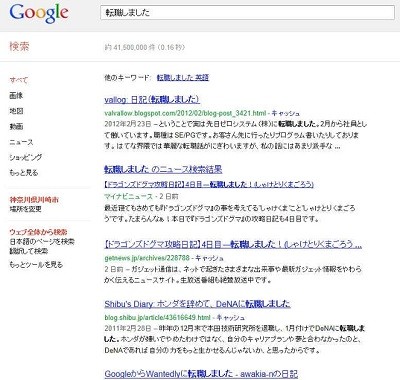Select ウェブ全体から検索 option
Viewport: 400px width, 380px height.
pyautogui.click(x=38, y=232)
